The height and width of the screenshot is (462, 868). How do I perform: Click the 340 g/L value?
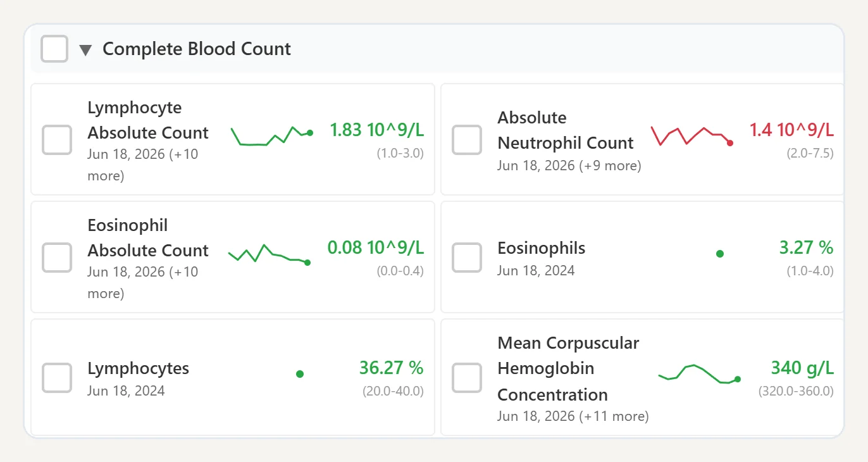coord(802,368)
